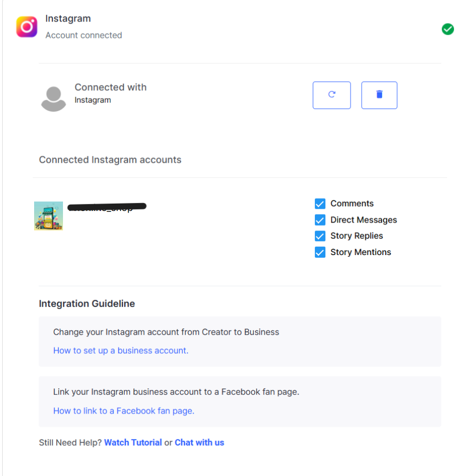
Task: Click the Connected Instagram accounts heading
Action: (x=110, y=160)
